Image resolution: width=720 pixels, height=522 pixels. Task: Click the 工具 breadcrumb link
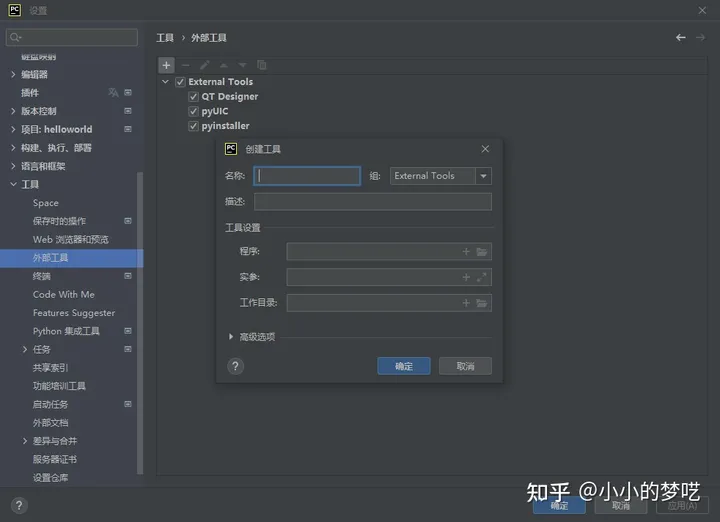(165, 38)
